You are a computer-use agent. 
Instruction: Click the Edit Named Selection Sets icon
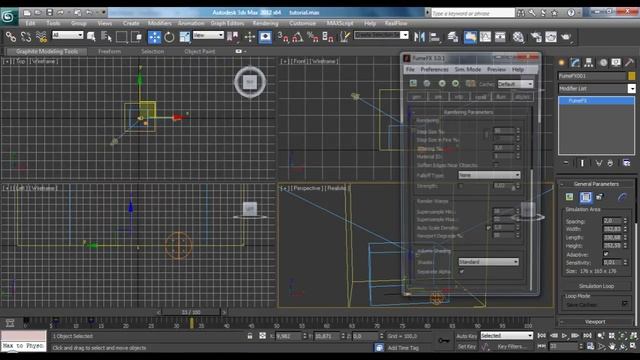pos(345,37)
